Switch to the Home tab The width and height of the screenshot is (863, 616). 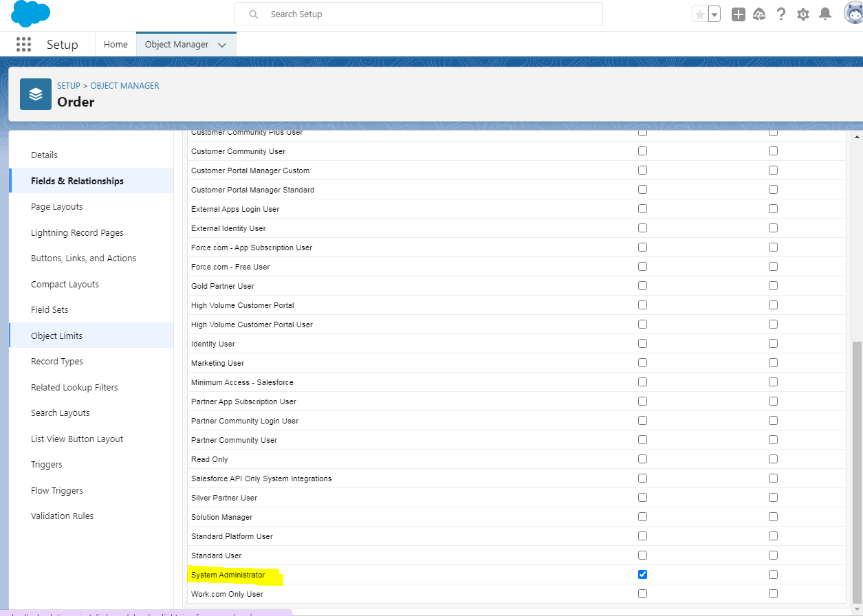coord(116,45)
